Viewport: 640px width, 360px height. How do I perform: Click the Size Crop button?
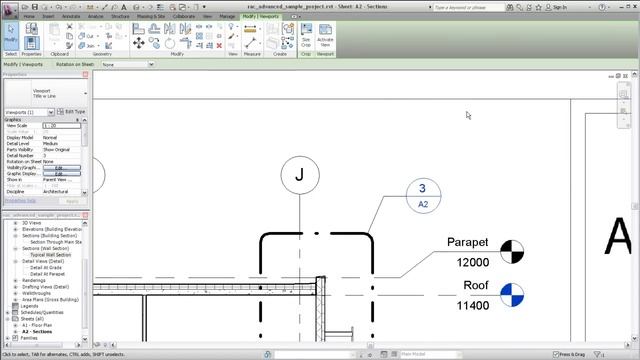(x=306, y=35)
